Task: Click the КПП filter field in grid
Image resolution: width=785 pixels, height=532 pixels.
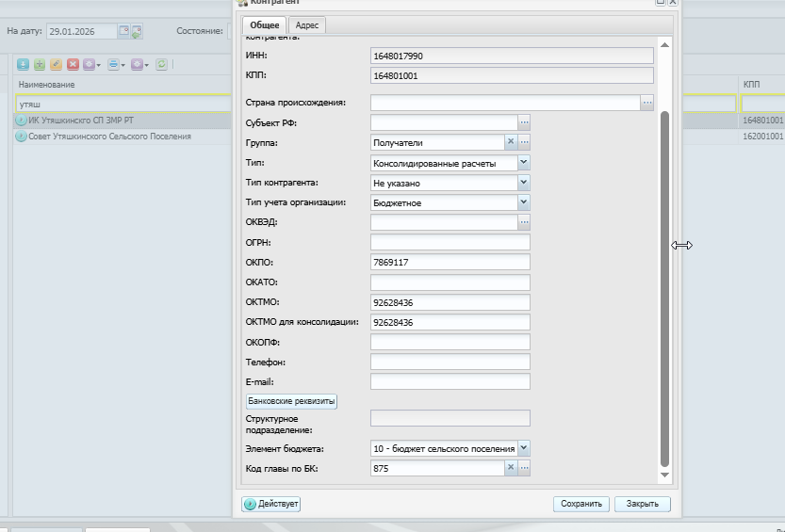Action: tap(763, 104)
